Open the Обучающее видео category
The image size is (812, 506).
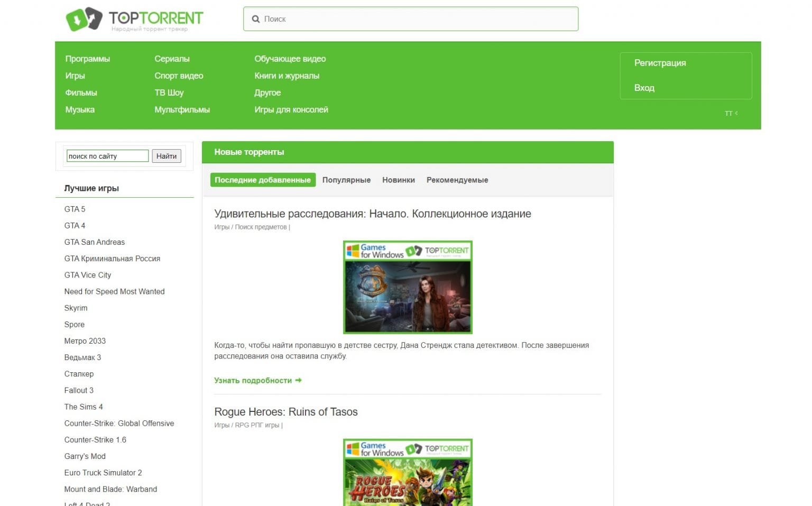[x=290, y=59]
